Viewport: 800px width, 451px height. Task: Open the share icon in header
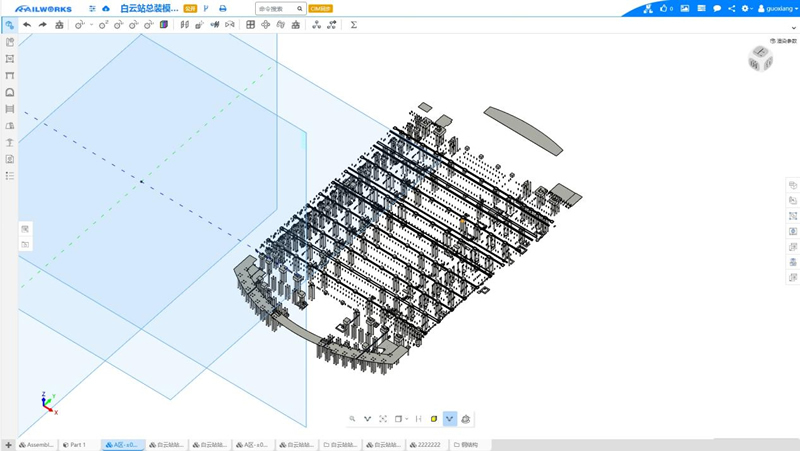pos(731,9)
